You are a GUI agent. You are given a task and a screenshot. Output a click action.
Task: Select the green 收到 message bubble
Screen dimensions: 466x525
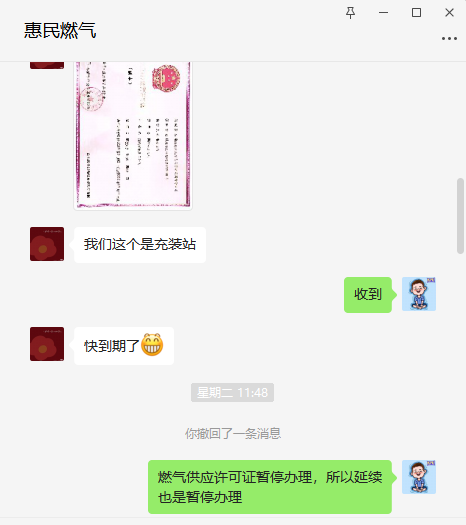click(x=368, y=295)
